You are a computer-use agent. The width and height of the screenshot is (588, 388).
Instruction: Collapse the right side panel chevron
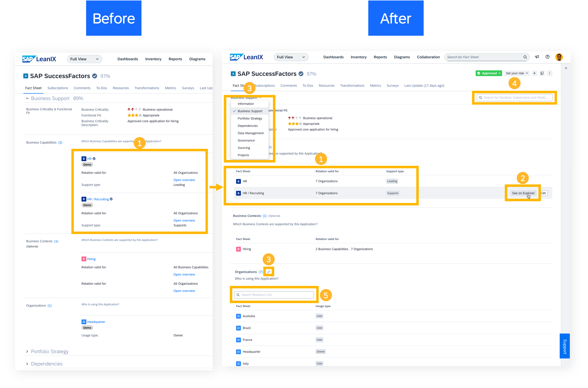tap(566, 68)
